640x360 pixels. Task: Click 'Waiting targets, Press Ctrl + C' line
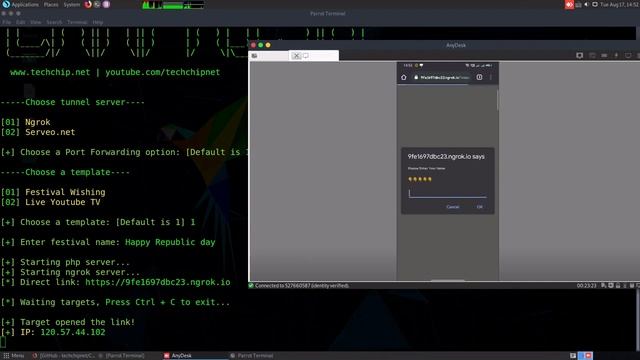click(115, 302)
